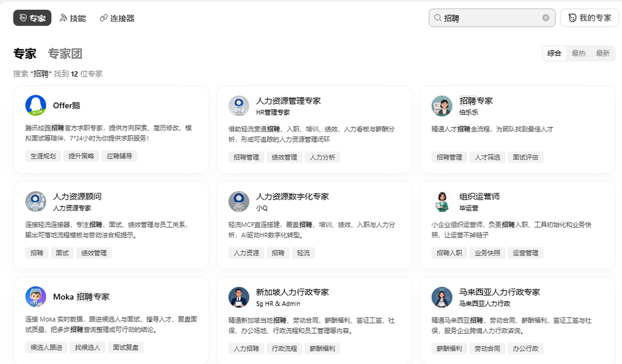Select the 专家 heading tab
This screenshot has width=622, height=364.
point(24,53)
